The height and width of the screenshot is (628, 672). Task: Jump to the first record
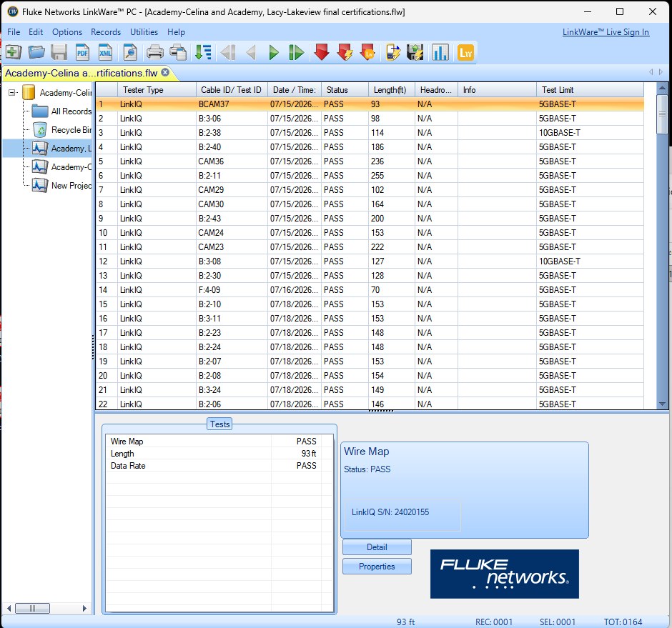[227, 52]
